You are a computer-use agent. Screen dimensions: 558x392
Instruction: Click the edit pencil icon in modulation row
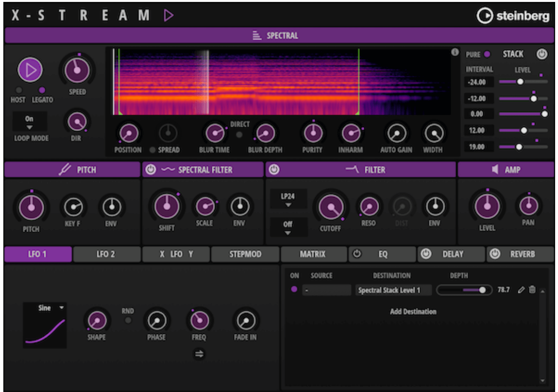pyautogui.click(x=521, y=290)
